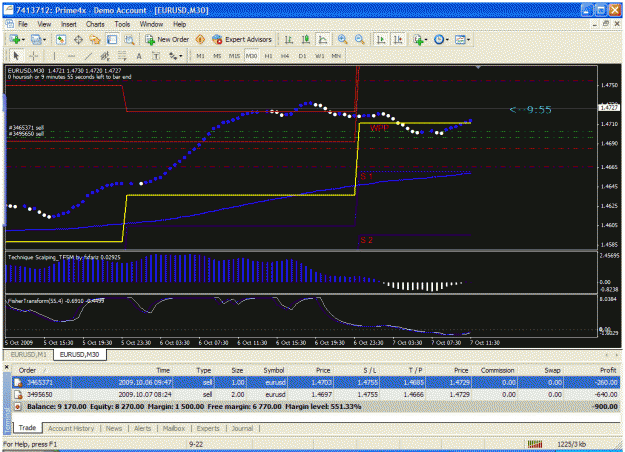The width and height of the screenshot is (625, 452).
Task: Open the Charts menu
Action: (95, 24)
